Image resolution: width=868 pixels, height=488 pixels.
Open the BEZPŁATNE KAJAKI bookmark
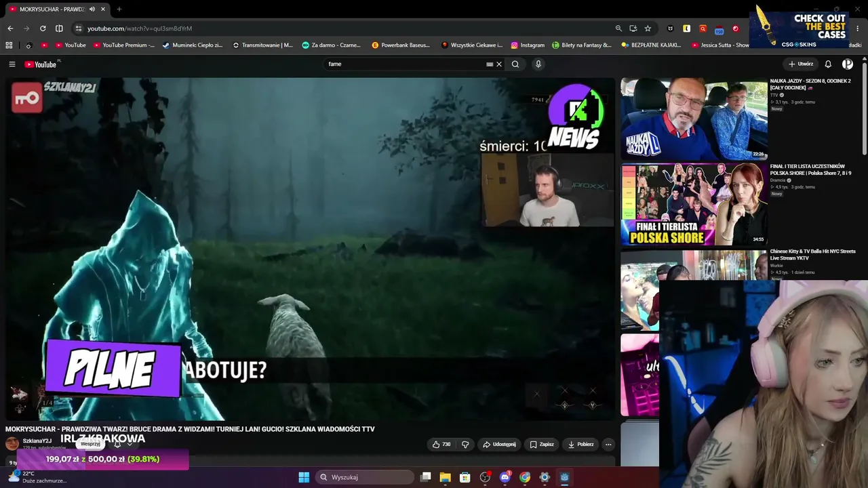[x=652, y=45]
